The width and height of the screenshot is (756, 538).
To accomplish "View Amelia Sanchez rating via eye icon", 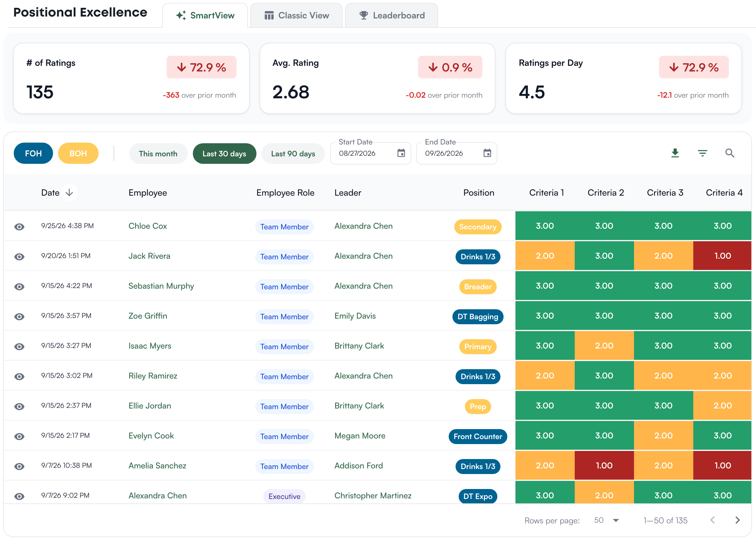I will [19, 467].
